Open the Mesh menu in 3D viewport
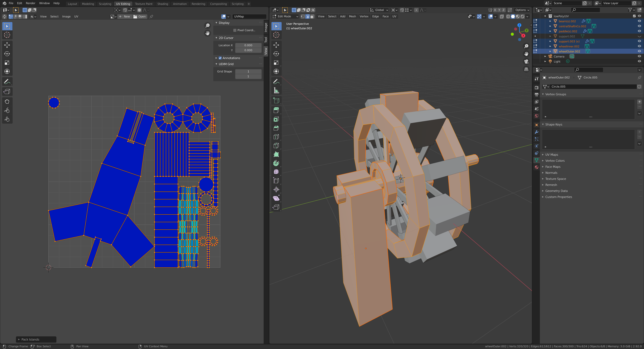644x349 pixels. (352, 16)
